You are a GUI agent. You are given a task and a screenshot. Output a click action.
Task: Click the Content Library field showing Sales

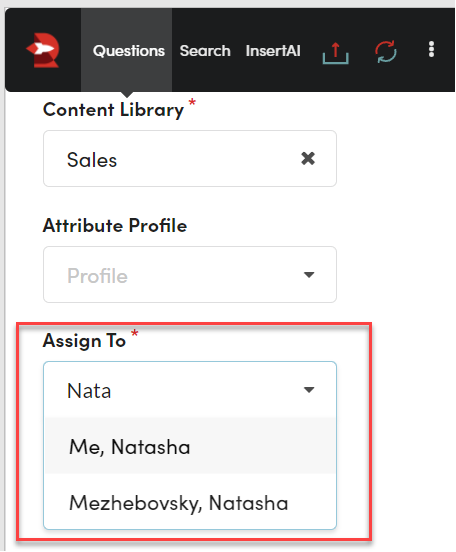pos(190,158)
